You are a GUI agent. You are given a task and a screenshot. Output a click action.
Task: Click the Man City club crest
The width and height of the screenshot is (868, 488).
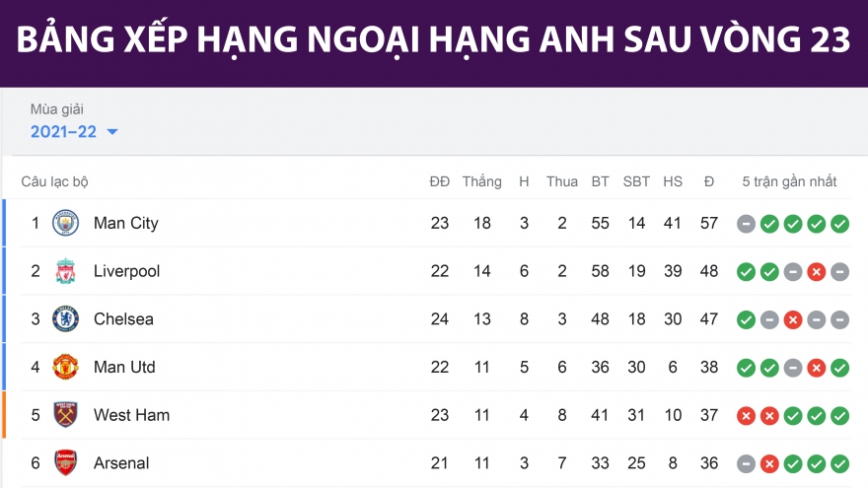click(65, 223)
